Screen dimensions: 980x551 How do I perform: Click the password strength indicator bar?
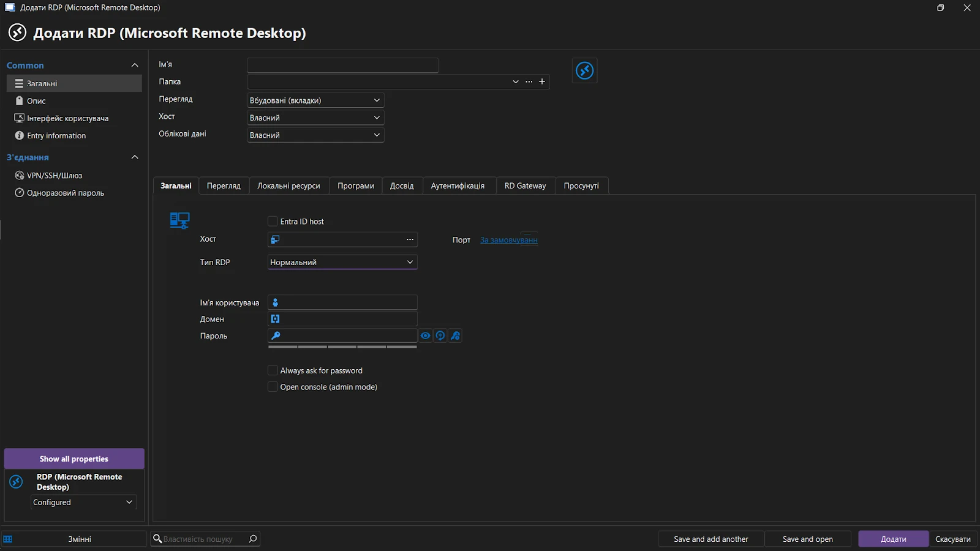tap(341, 347)
